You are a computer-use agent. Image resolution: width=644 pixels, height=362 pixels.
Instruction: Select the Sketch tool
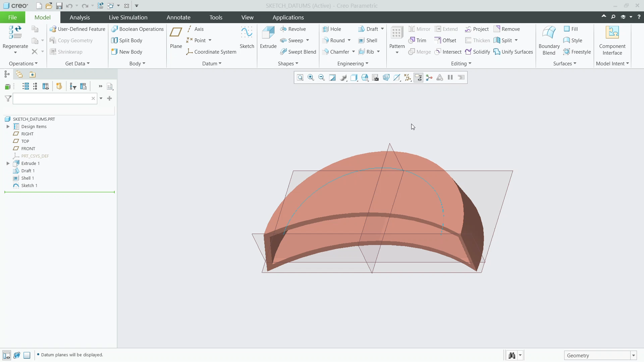[247, 38]
